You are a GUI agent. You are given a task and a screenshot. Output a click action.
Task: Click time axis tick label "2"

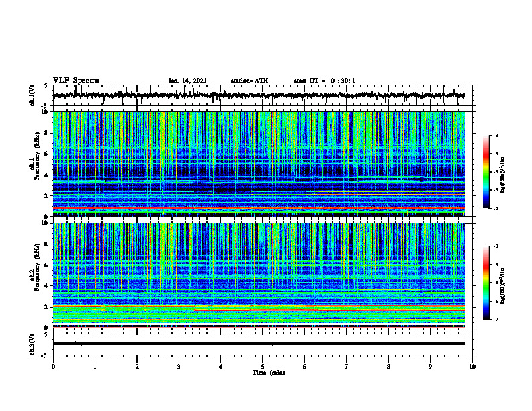[x=137, y=367]
